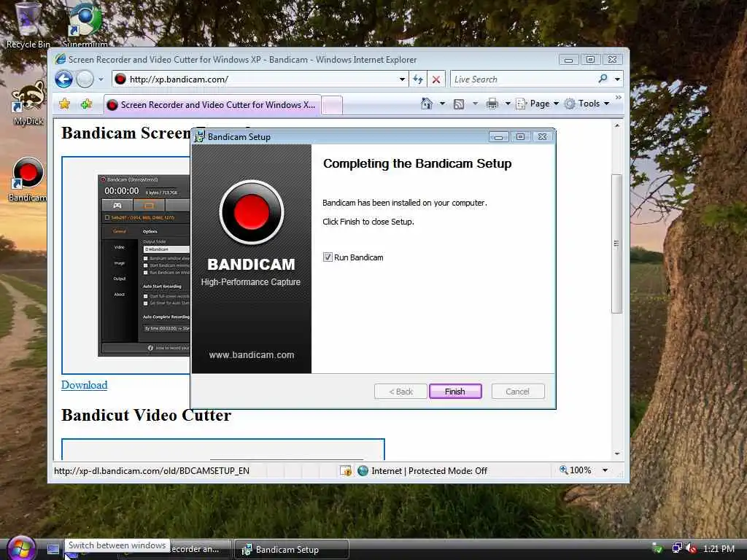Click the Home page icon

427,104
